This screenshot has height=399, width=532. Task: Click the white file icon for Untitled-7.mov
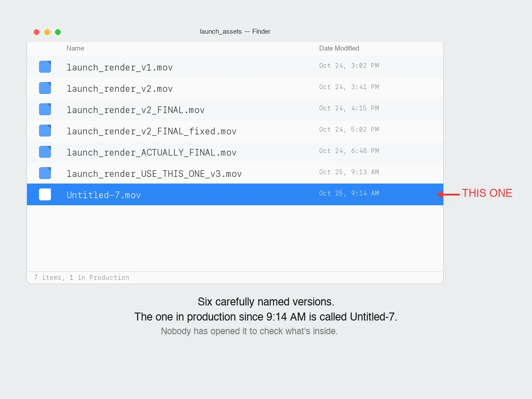[x=45, y=195]
